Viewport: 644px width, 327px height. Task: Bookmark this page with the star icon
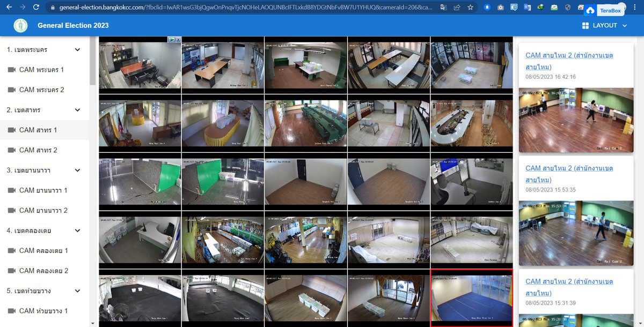tap(470, 8)
